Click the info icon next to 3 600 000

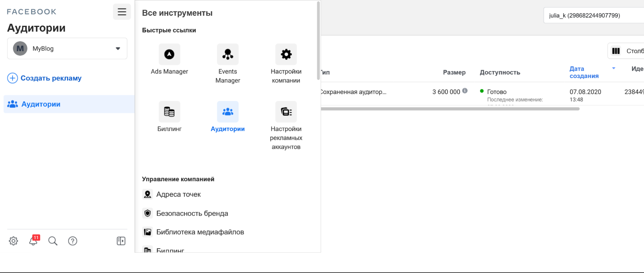[465, 91]
